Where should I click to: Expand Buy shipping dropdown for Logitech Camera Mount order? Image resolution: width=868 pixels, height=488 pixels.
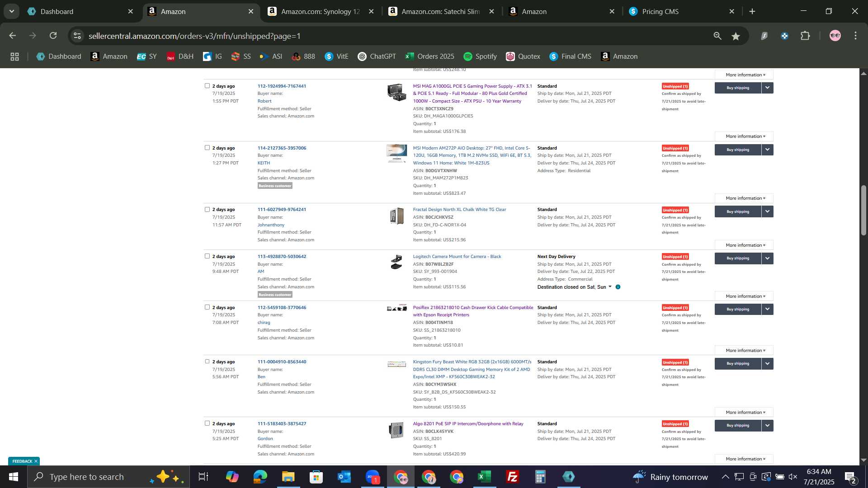(x=767, y=258)
